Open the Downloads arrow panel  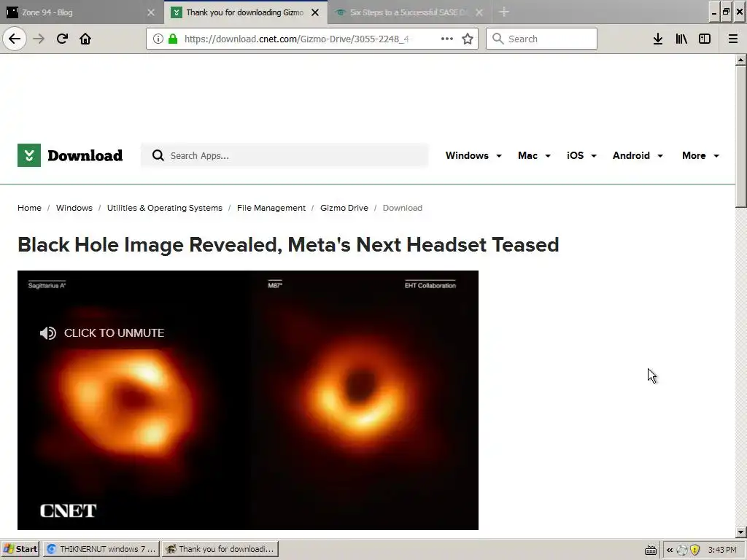click(x=658, y=39)
